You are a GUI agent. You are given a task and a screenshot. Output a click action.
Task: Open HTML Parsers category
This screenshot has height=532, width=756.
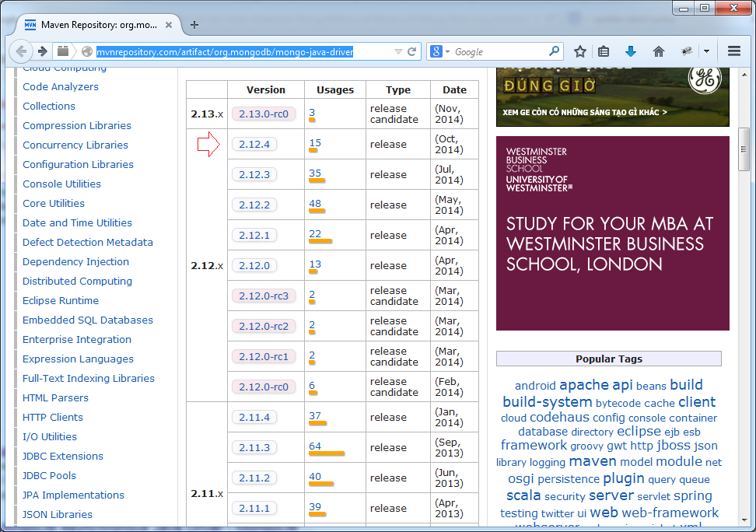(55, 398)
